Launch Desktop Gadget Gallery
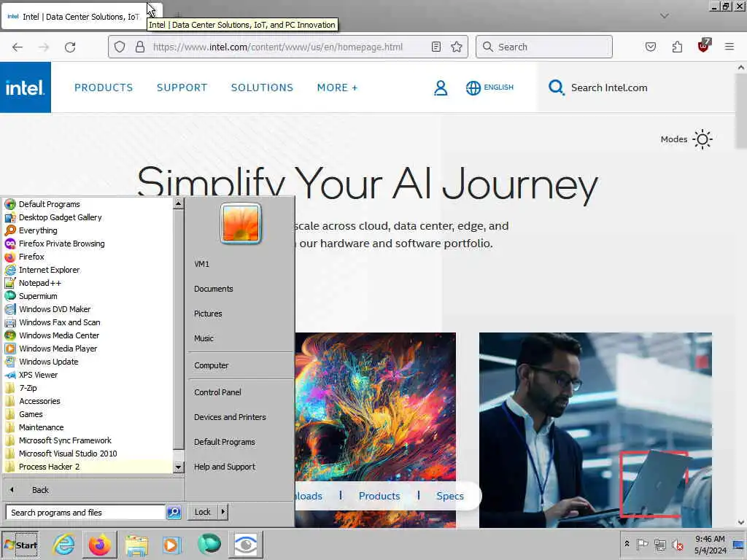Image resolution: width=747 pixels, height=560 pixels. click(88, 217)
